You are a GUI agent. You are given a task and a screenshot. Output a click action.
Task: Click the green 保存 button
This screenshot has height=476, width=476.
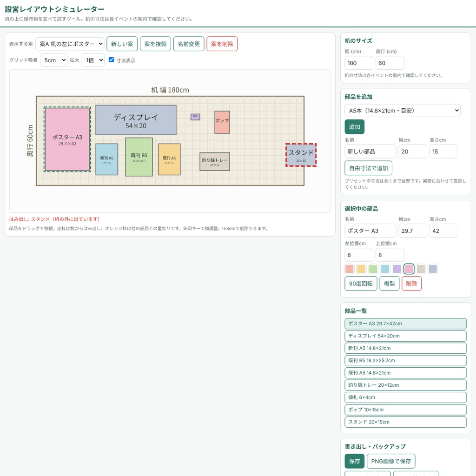click(x=354, y=461)
